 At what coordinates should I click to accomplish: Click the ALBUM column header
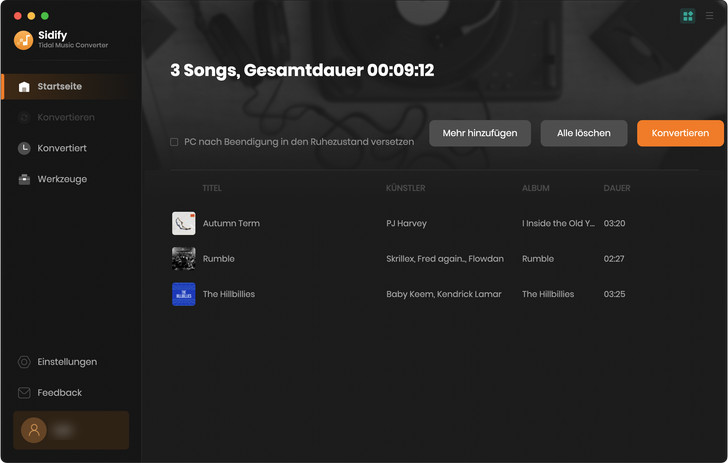click(535, 188)
